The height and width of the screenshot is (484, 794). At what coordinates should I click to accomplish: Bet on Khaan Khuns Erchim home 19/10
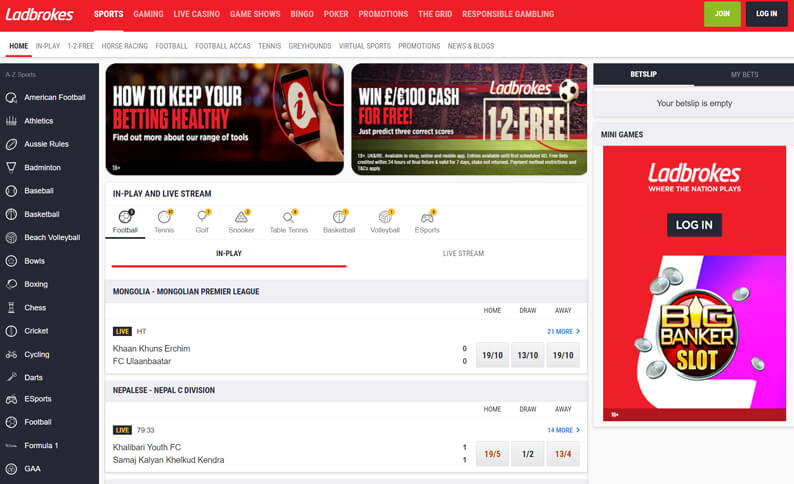tap(492, 355)
